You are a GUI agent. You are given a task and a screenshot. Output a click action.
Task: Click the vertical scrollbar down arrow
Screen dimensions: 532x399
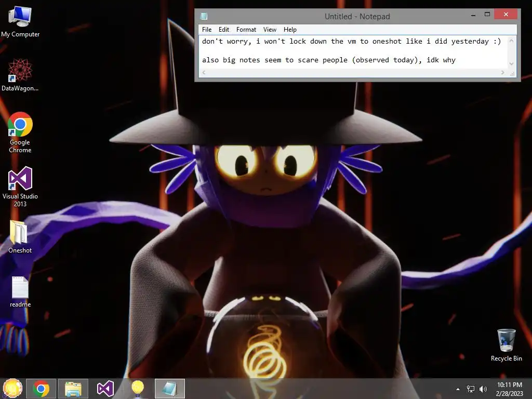point(511,64)
